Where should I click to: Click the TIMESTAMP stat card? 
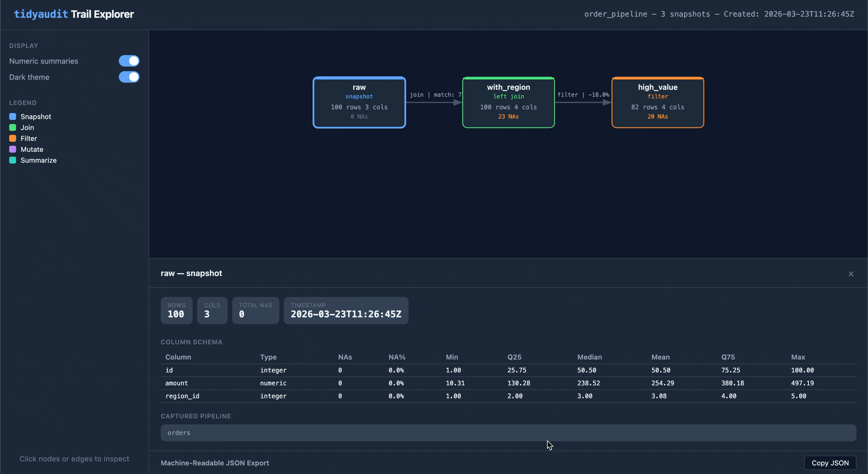pos(346,310)
